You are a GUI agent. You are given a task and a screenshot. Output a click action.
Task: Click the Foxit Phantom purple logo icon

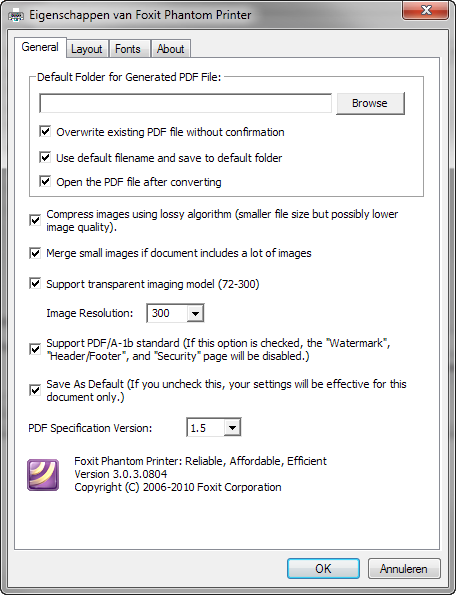[43, 475]
